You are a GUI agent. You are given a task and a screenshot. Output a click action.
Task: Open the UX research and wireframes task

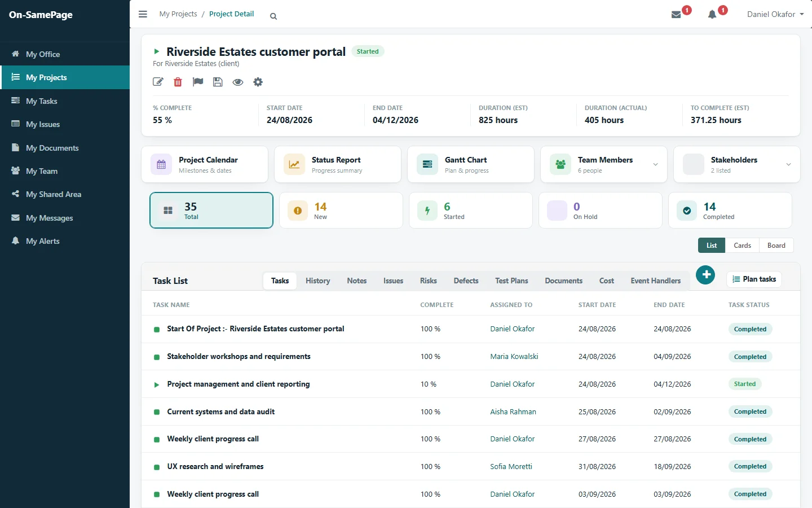point(215,467)
